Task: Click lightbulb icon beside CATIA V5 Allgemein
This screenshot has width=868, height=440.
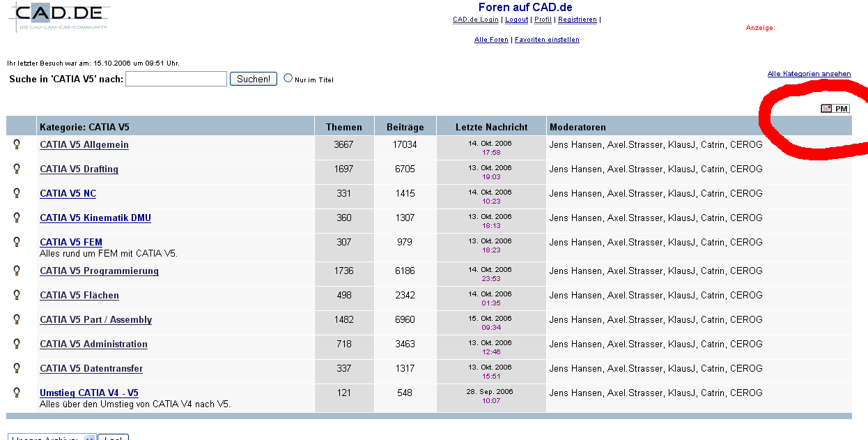Action: click(x=17, y=144)
